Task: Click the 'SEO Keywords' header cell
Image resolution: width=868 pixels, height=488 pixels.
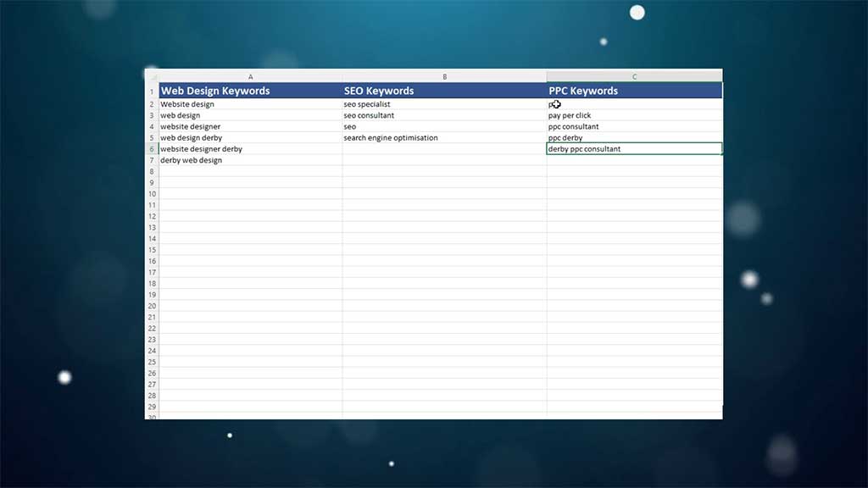Action: click(444, 91)
